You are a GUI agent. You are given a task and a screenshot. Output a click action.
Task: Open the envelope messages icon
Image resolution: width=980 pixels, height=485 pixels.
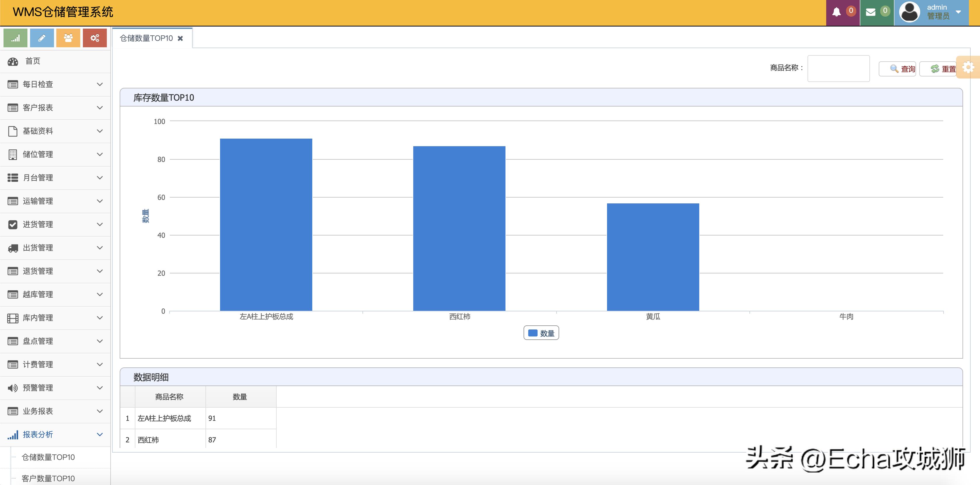[x=871, y=12]
